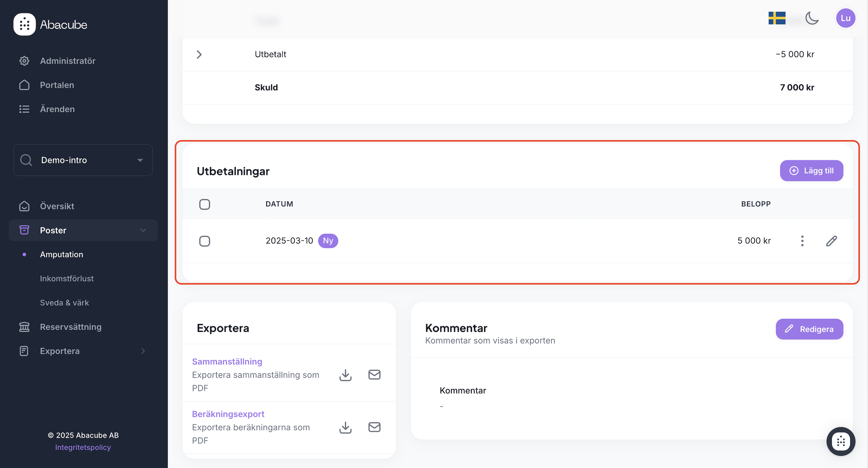Screen dimensions: 868x468
Task: Open the floating Abacube widget button
Action: pyautogui.click(x=840, y=441)
